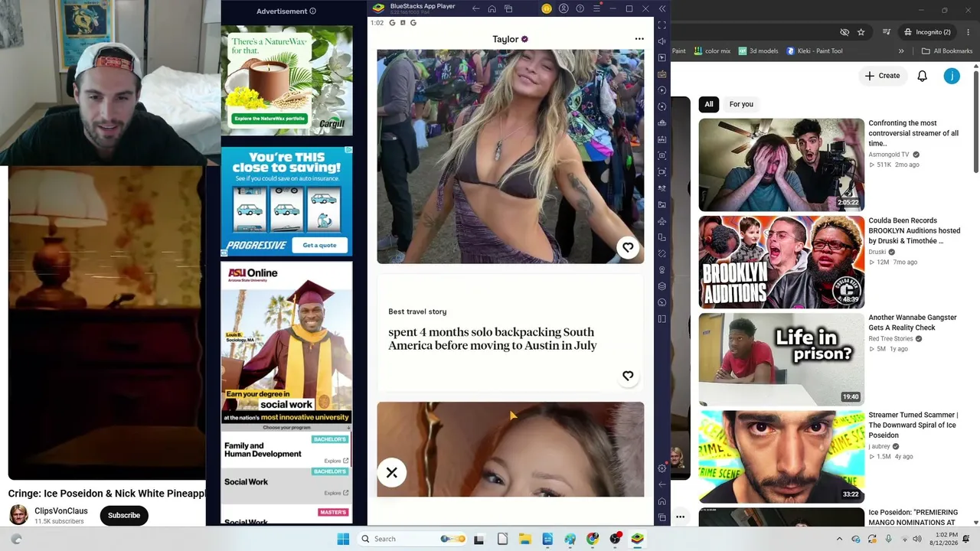Click Explore the NatureWax portfolio ad button
The width and height of the screenshot is (980, 551).
(x=269, y=119)
